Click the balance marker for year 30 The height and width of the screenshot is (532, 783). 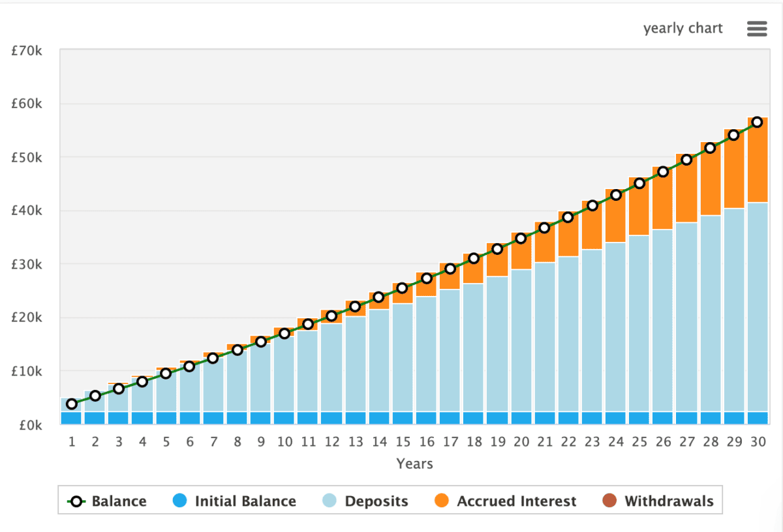pyautogui.click(x=757, y=122)
